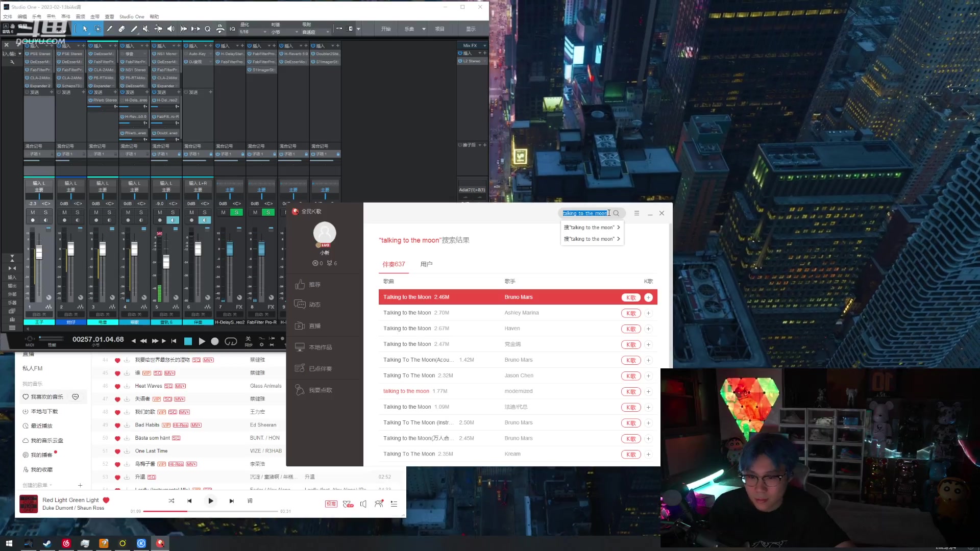Toggle monitor button on mixer channel 5
Image resolution: width=980 pixels, height=551 pixels.
click(173, 220)
